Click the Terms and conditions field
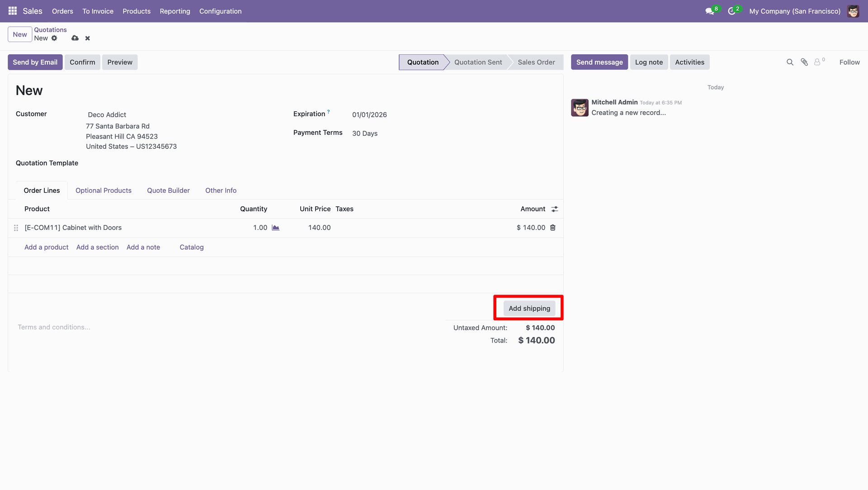The height and width of the screenshot is (490, 868). (54, 327)
